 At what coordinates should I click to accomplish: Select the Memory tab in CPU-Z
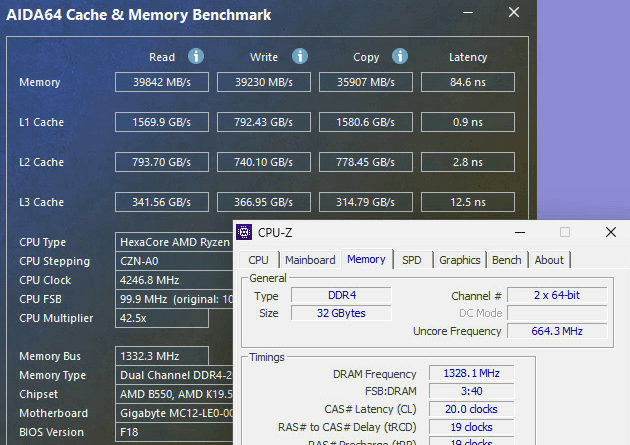tap(366, 259)
